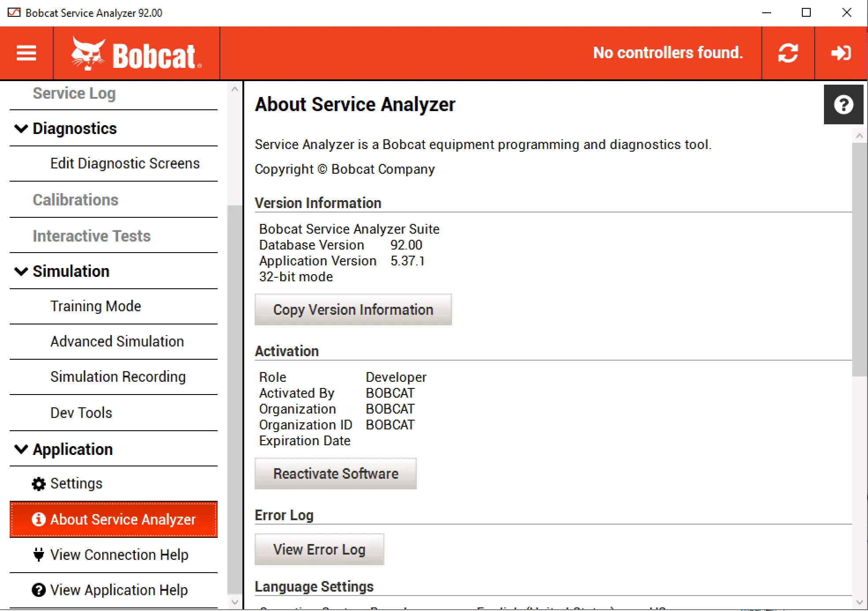Viewport: 868px width, 611px height.
Task: Minimize the application window
Action: click(767, 12)
